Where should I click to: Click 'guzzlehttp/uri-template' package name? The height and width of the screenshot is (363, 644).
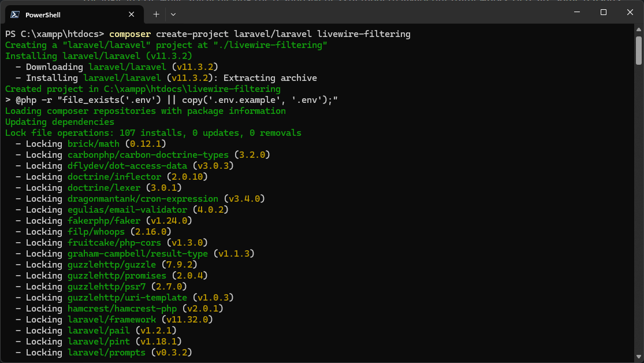(x=127, y=298)
